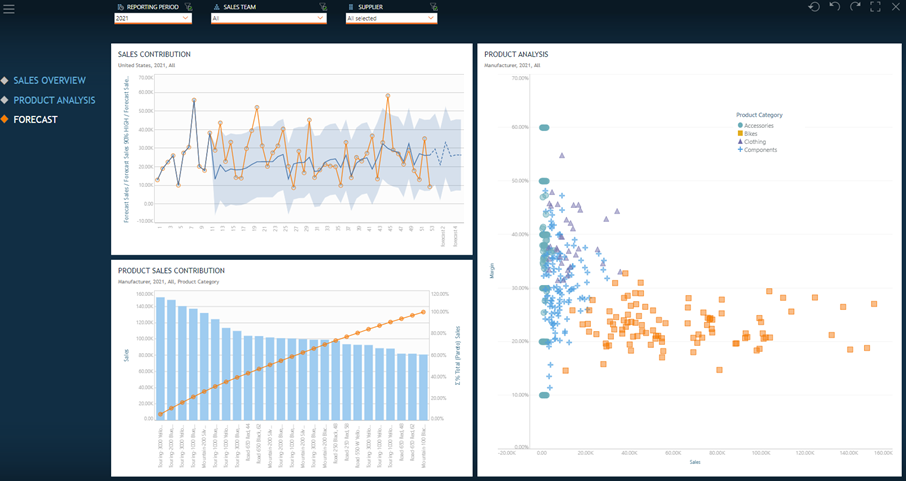Open the Reporting Period dropdown showing 2021
Image resolution: width=906 pixels, height=481 pixels.
click(x=153, y=18)
